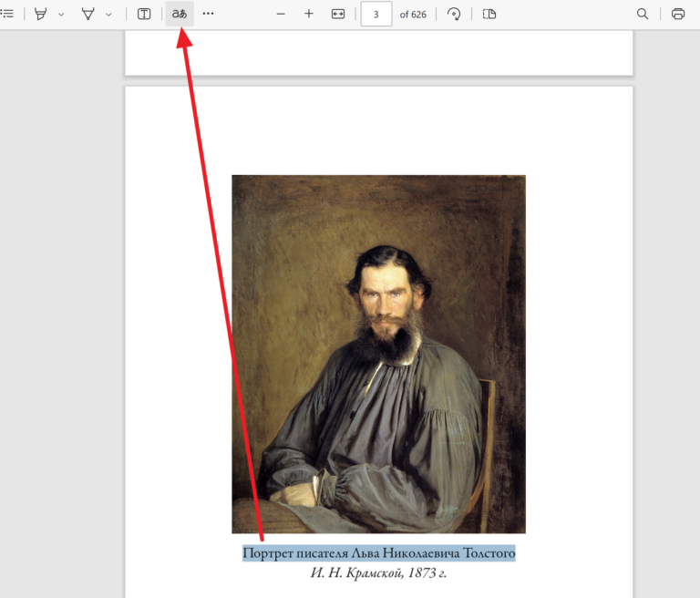Open the Find search magnifier

pyautogui.click(x=643, y=14)
